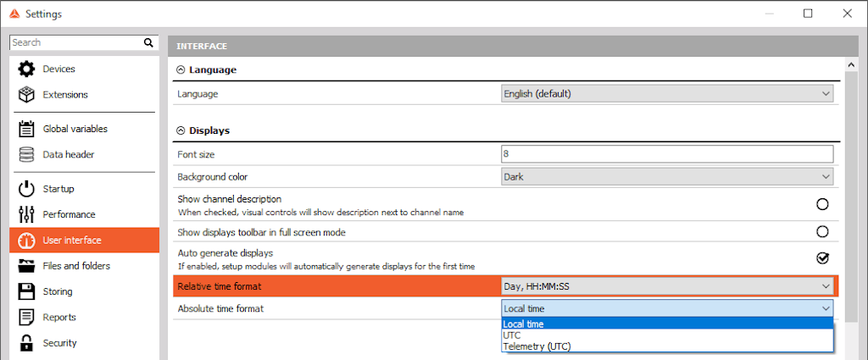Click the Font size input field
Screen dimensions: 868x360
667,153
